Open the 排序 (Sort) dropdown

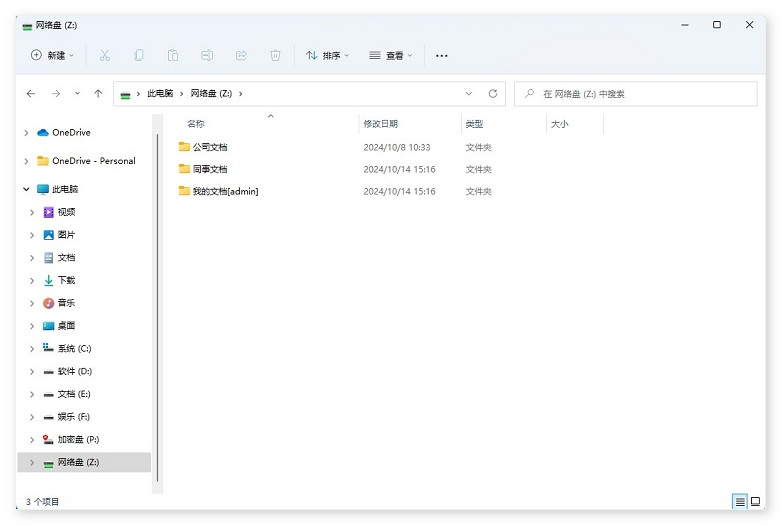coord(327,55)
